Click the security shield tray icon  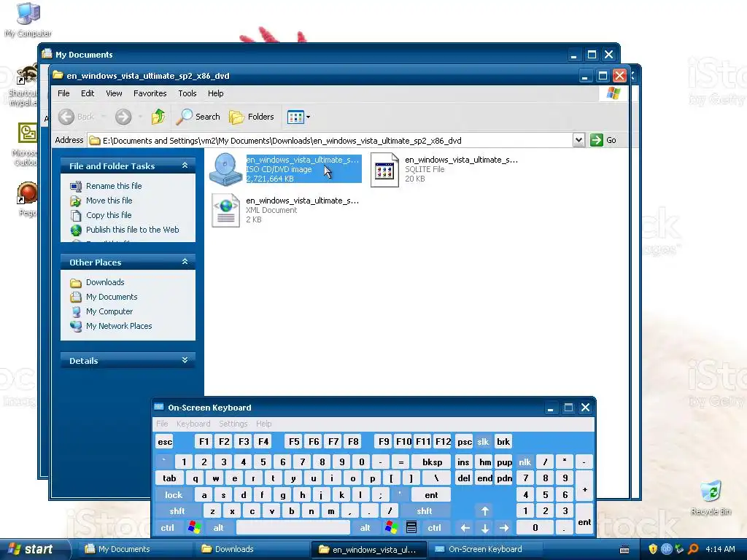(x=653, y=549)
